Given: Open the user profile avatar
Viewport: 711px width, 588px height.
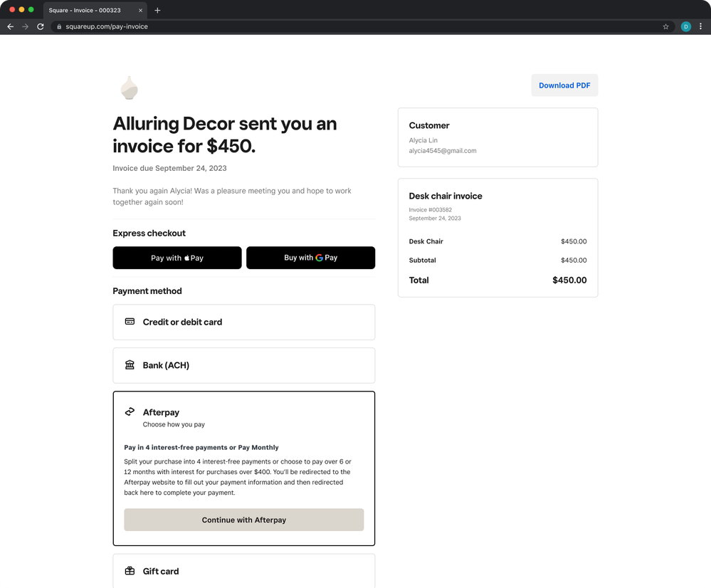Looking at the screenshot, I should (685, 26).
